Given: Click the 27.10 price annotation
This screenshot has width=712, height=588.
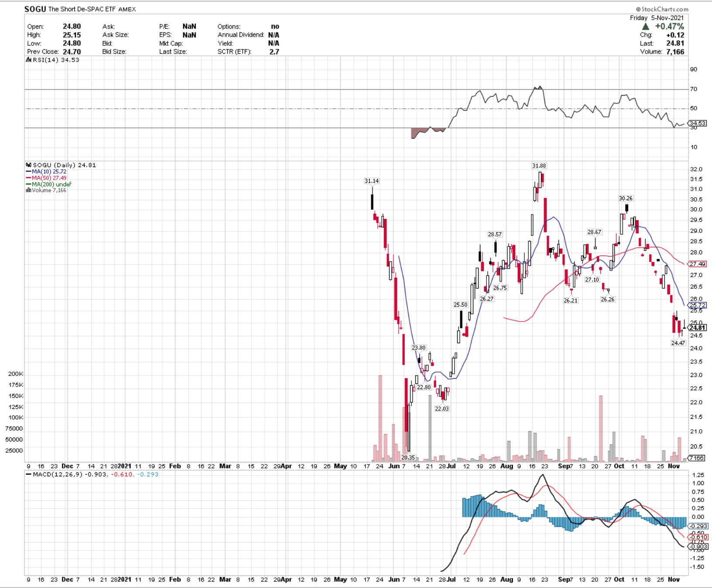Looking at the screenshot, I should 592,280.
